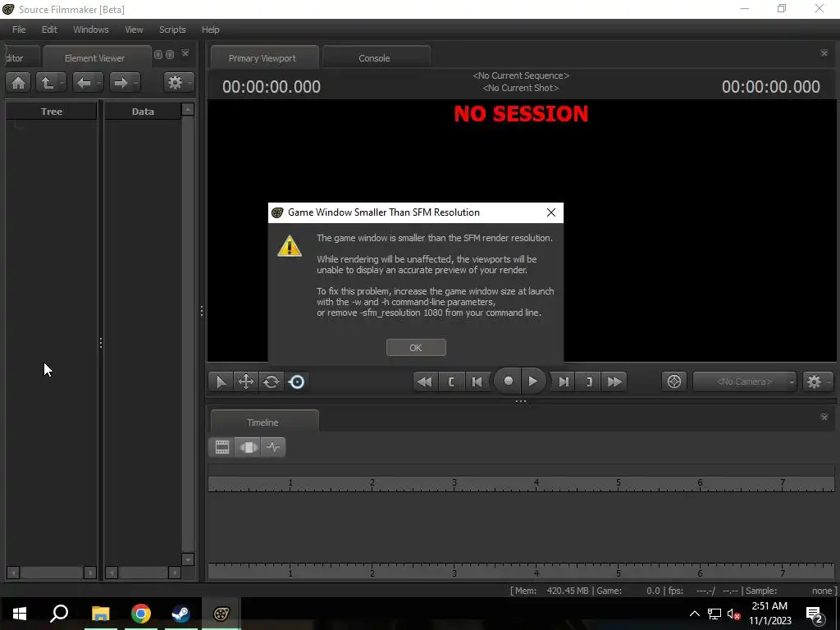Fast forward with double right arrows

point(614,382)
